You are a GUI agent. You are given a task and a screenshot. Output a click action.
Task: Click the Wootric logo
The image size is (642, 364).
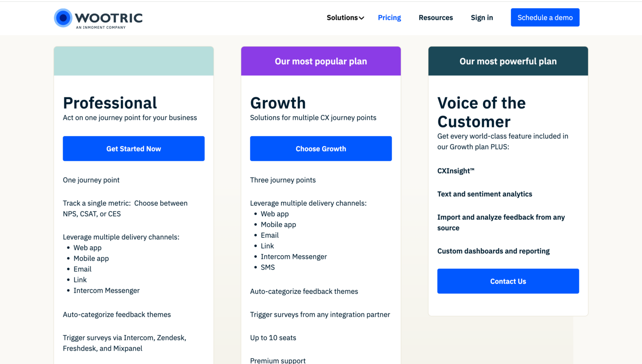(98, 18)
